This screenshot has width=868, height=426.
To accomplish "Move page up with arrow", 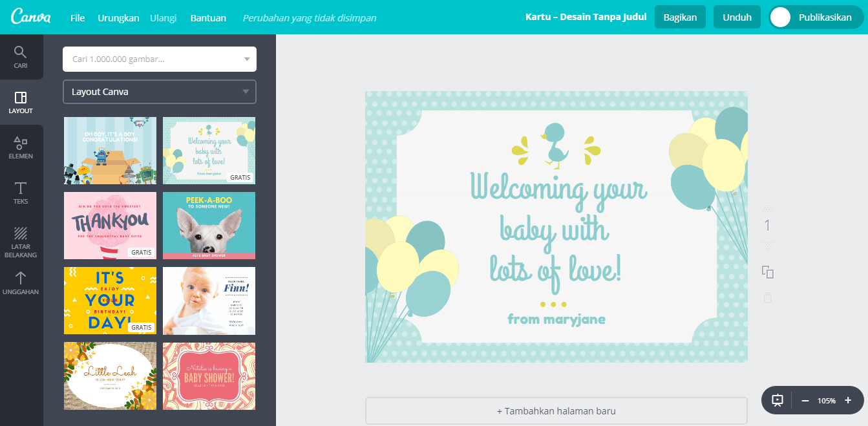I will (x=768, y=208).
